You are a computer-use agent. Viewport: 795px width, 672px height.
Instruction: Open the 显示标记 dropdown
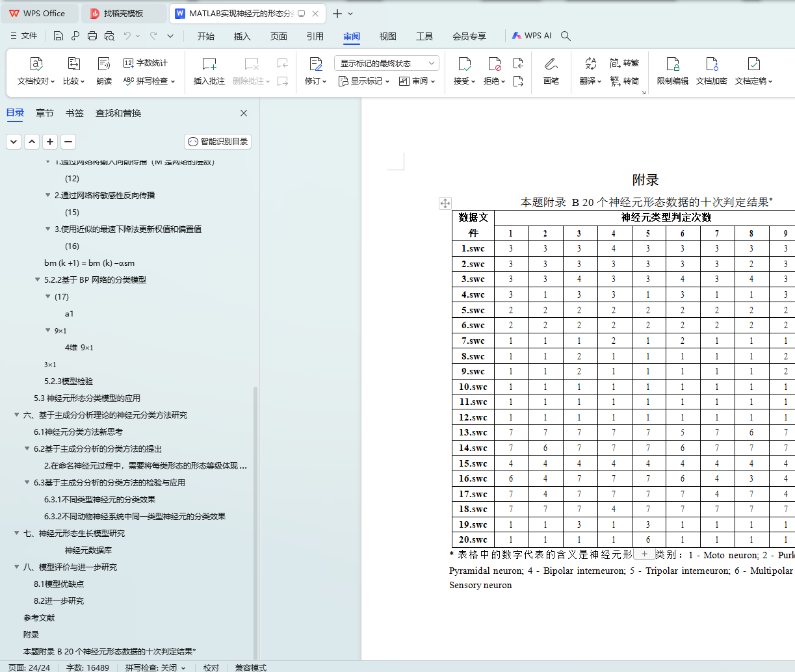click(x=364, y=81)
